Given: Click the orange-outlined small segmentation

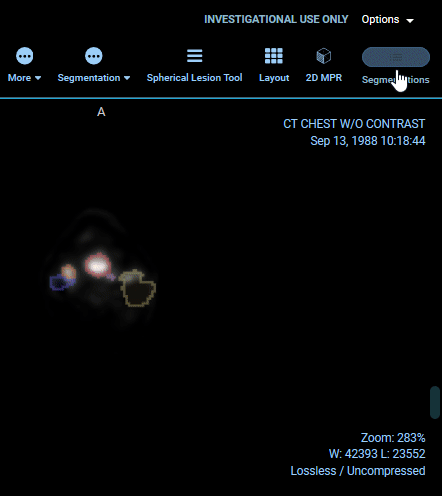Looking at the screenshot, I should tap(69, 271).
